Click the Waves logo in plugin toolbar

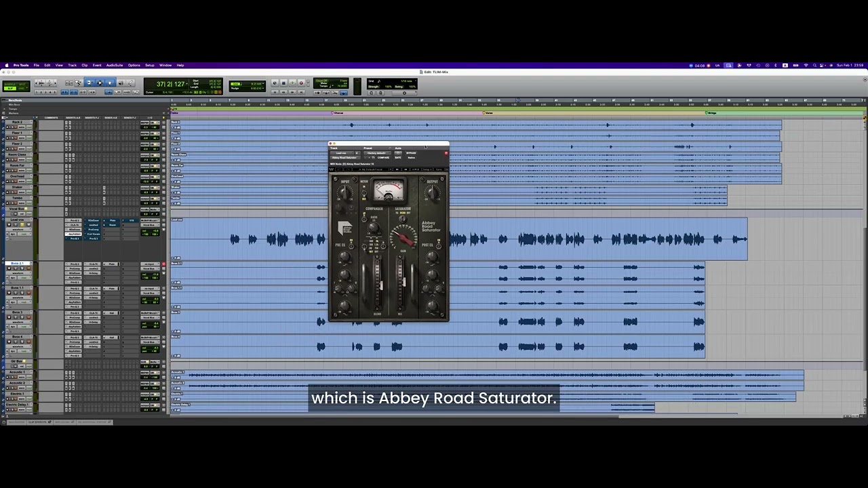pos(332,169)
